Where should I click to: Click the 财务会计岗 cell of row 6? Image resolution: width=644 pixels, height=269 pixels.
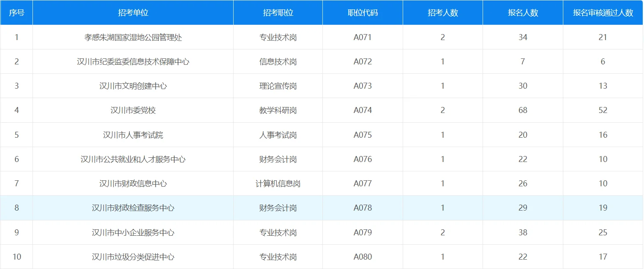(x=278, y=159)
